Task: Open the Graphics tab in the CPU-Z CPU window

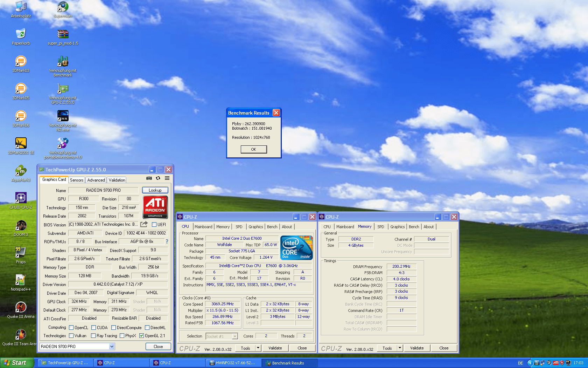Action: [256, 227]
